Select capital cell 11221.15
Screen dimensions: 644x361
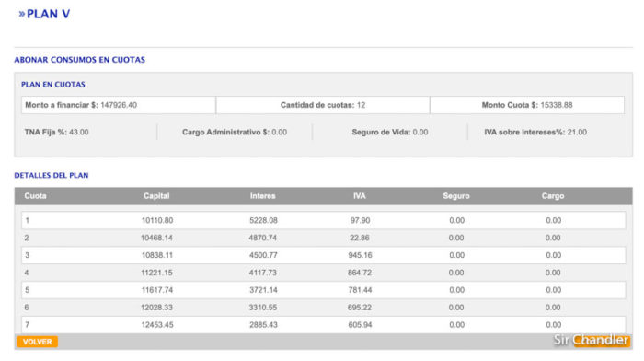coord(156,273)
